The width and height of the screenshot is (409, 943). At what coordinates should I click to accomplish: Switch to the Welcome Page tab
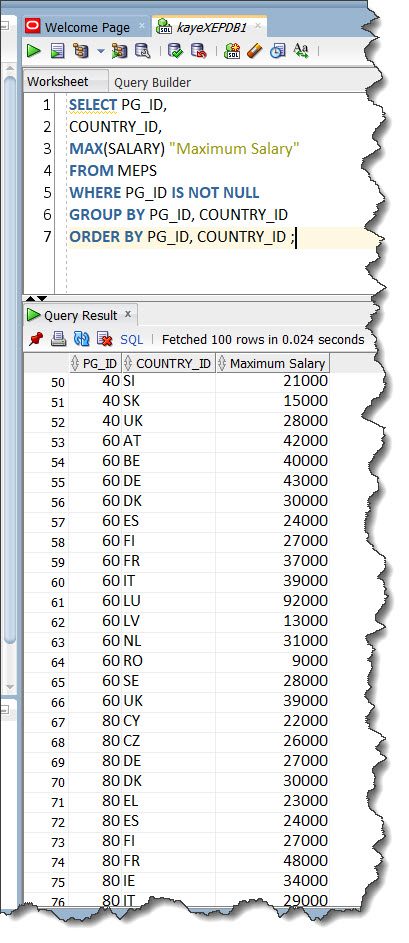87,27
